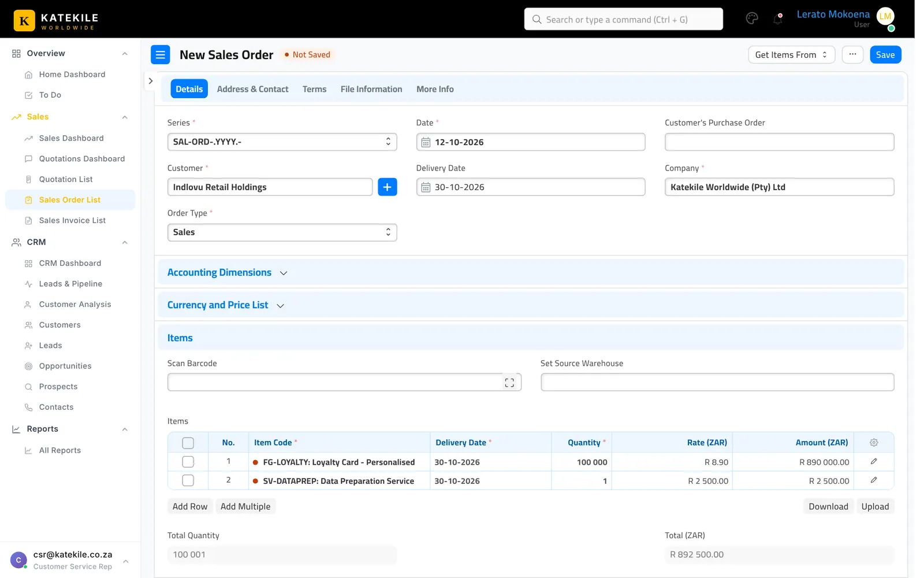This screenshot has height=578, width=924.
Task: Edit the SV-DATAPREP row pencil icon
Action: pyautogui.click(x=874, y=480)
